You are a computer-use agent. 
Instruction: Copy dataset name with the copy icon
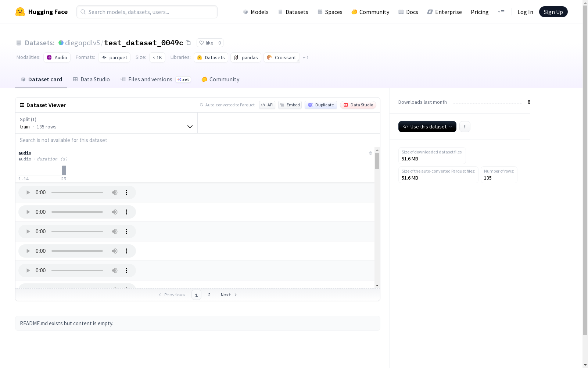click(188, 43)
